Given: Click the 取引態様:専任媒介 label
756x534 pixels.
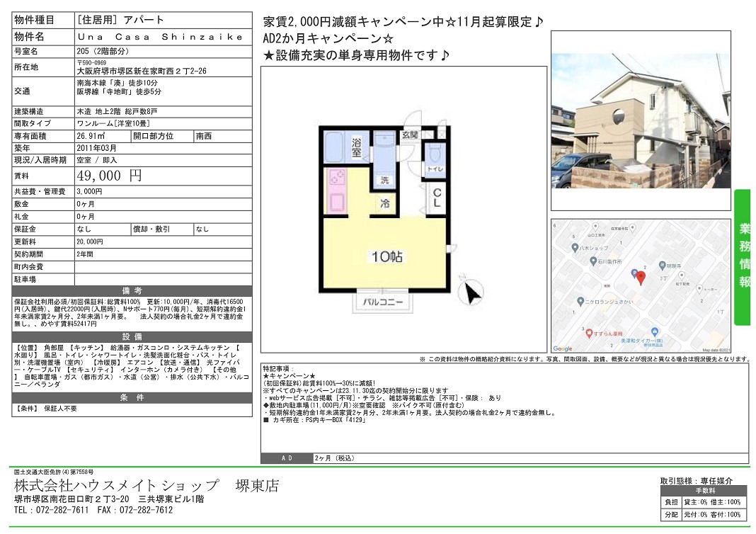Looking at the screenshot, I should pos(697,481).
